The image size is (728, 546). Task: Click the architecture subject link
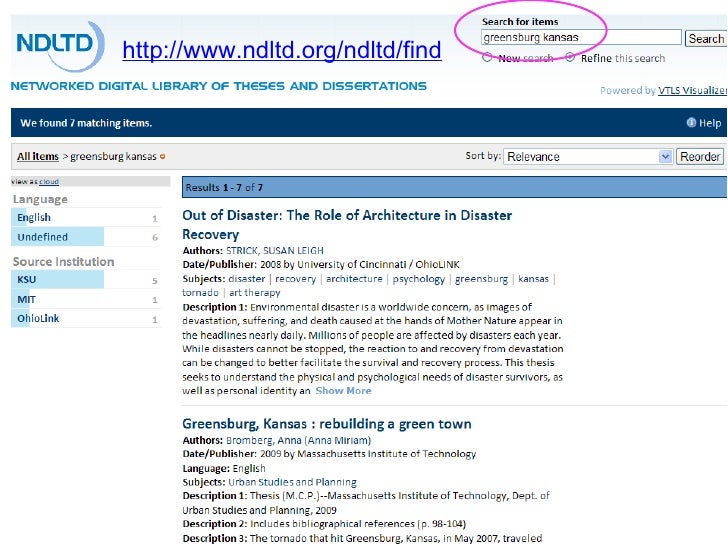(354, 279)
